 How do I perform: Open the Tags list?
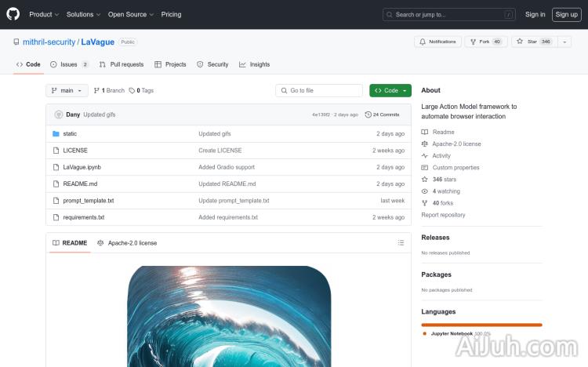142,91
